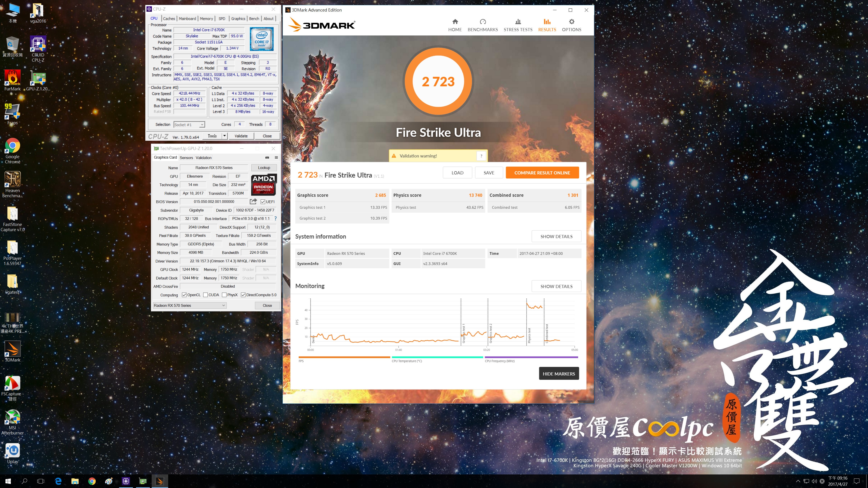Click HIDE MARKERS button

pos(559,373)
